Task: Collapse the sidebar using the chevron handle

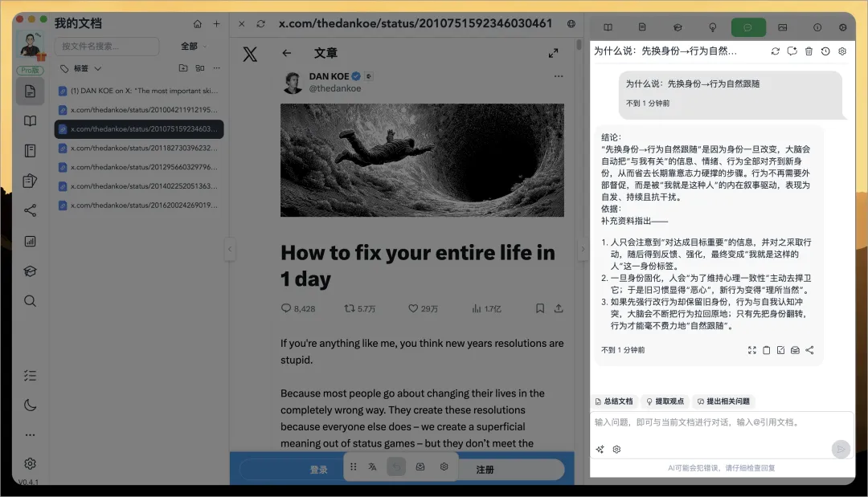Action: click(230, 251)
